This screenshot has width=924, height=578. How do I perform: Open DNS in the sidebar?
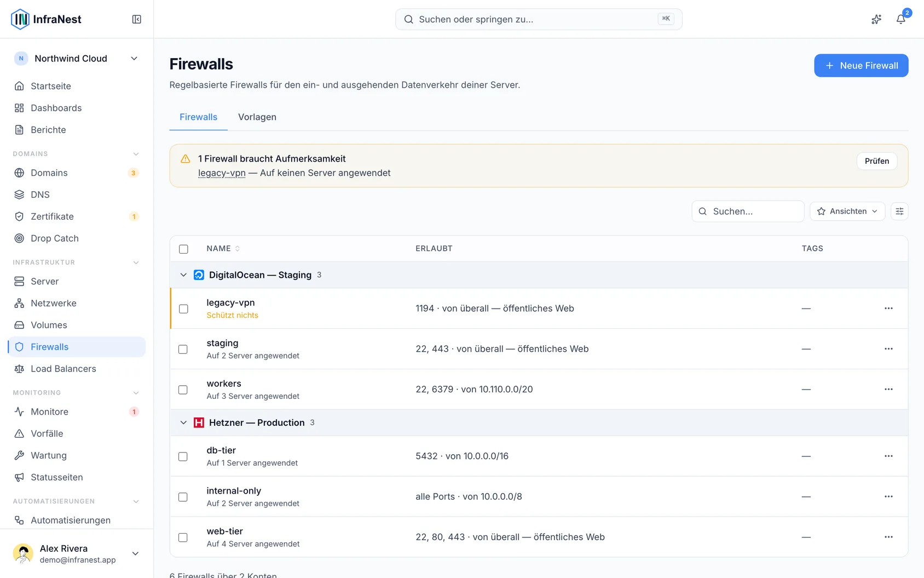click(77, 194)
